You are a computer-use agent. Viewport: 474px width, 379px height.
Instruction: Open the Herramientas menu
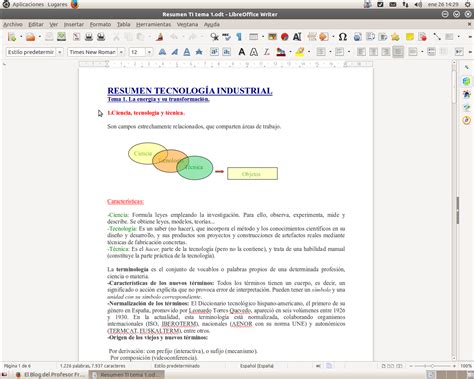(x=153, y=24)
